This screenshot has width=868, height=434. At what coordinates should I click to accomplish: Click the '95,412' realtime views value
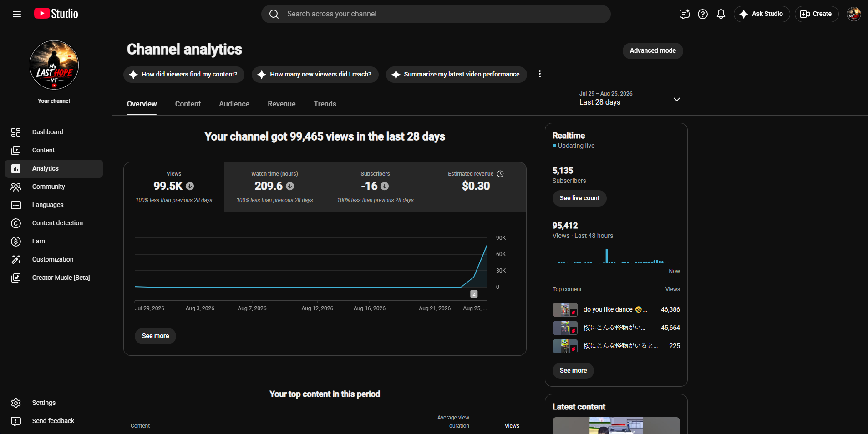click(565, 226)
